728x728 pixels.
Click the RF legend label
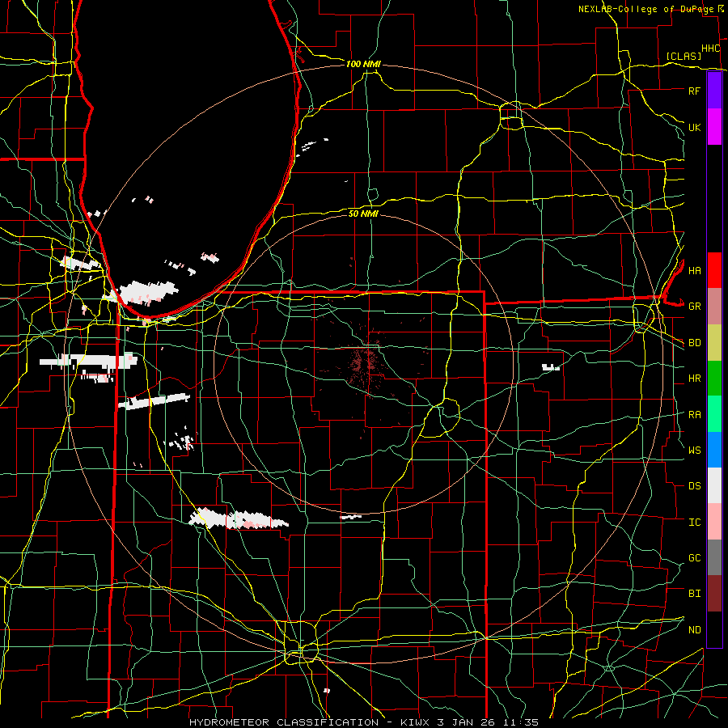click(694, 91)
